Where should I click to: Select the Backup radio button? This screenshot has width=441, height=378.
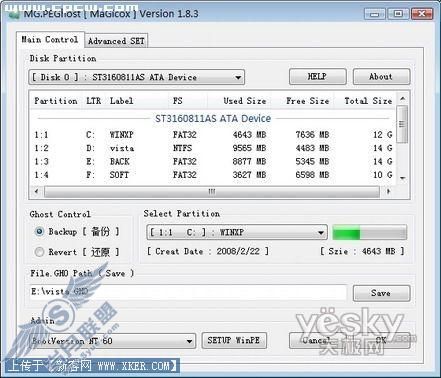tap(39, 231)
